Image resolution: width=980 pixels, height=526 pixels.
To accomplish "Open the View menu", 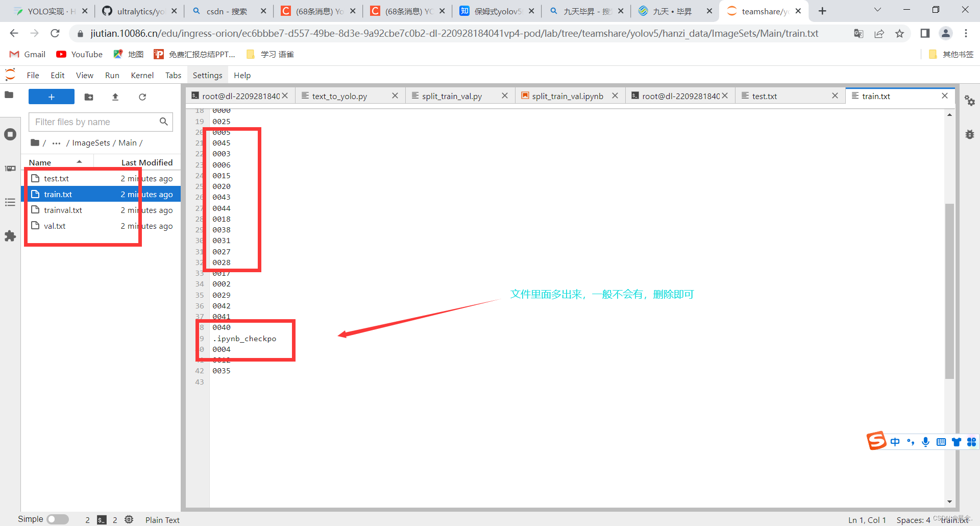I will click(x=85, y=75).
